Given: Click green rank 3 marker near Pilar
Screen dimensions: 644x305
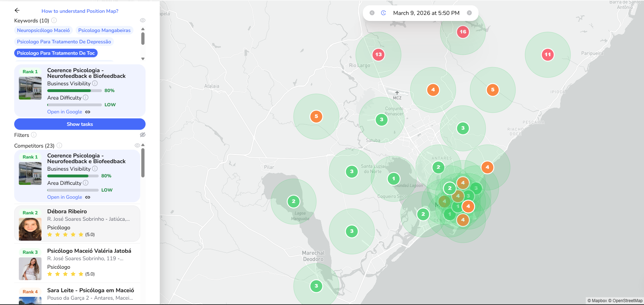Looking at the screenshot, I should [x=352, y=172].
